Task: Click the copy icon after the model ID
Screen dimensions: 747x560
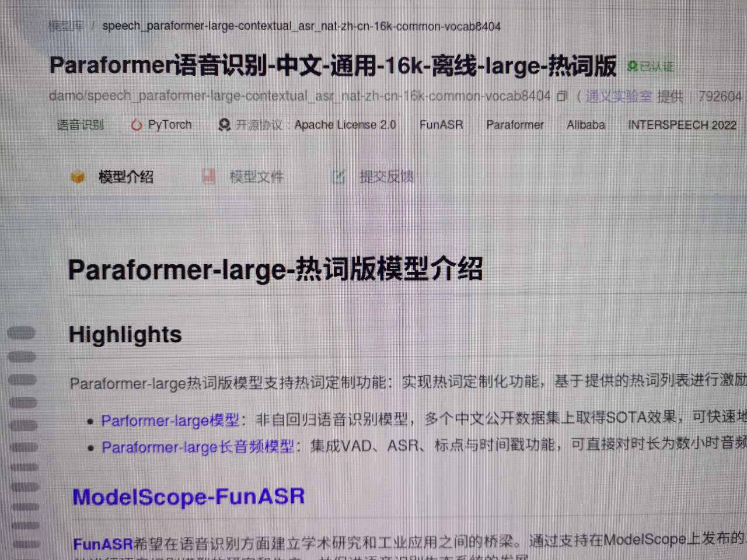Action: [561, 96]
